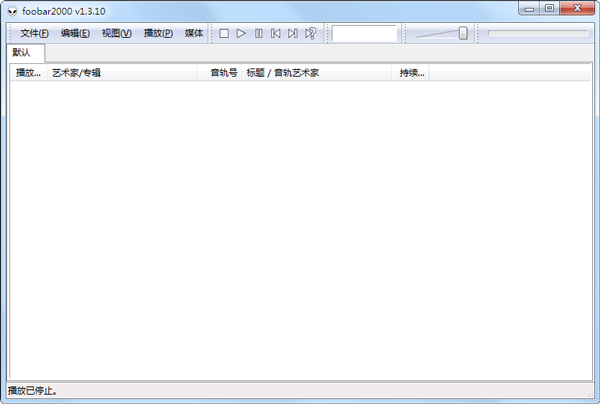Sort by the 播放... column header
This screenshot has height=404, width=600.
tap(28, 73)
